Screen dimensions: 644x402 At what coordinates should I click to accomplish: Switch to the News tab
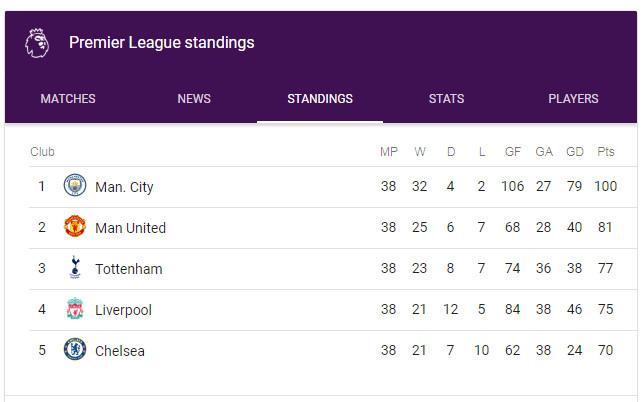pos(194,99)
